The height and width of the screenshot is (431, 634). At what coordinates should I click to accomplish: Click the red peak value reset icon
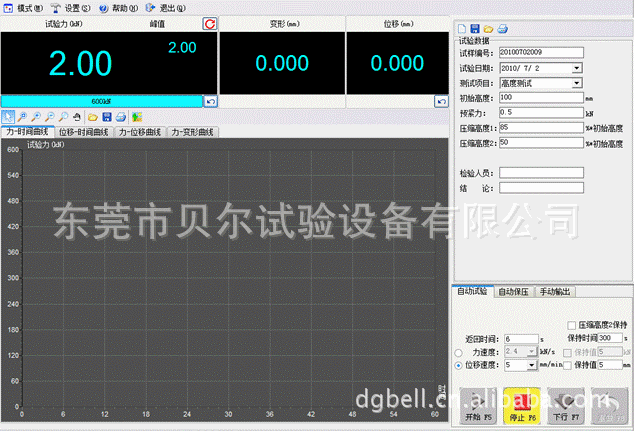tap(209, 22)
